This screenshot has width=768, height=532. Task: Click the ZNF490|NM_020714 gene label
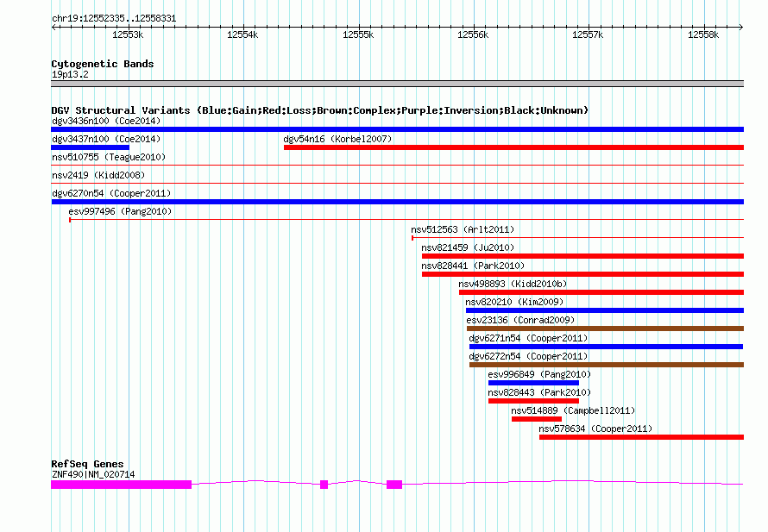click(93, 474)
